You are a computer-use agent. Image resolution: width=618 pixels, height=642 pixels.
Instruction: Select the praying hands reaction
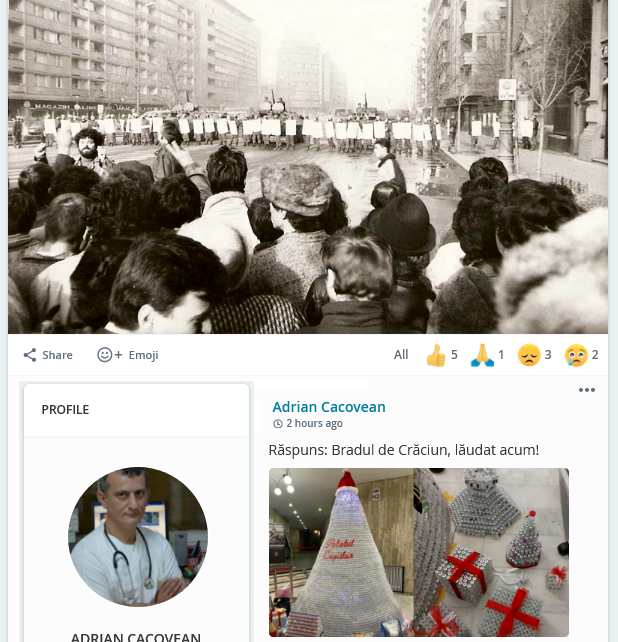pos(482,355)
